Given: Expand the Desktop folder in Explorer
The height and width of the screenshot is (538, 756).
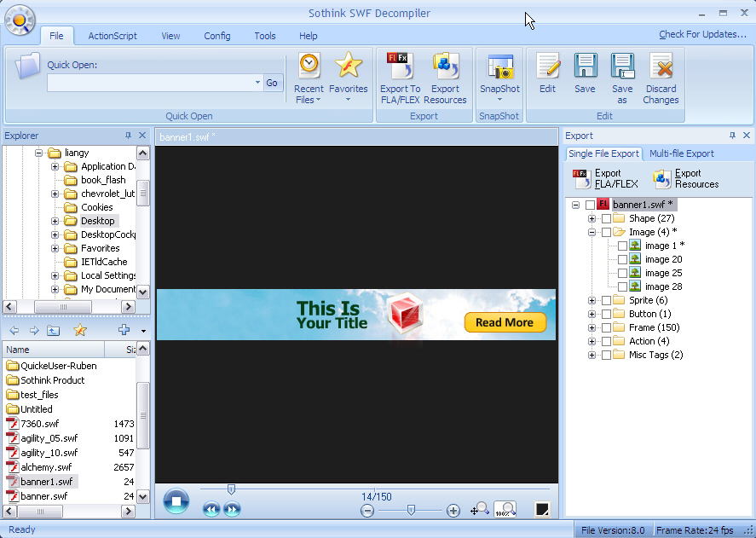Looking at the screenshot, I should [x=55, y=221].
